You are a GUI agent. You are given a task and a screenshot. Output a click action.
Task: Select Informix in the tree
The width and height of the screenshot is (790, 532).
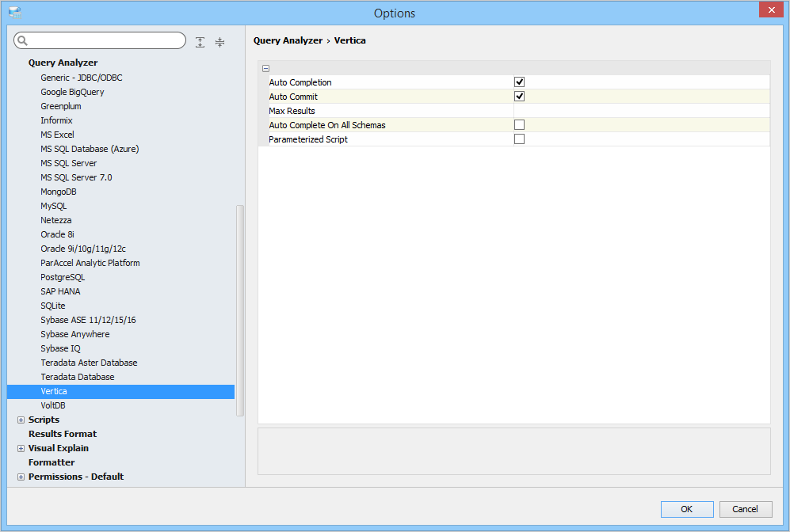click(56, 120)
